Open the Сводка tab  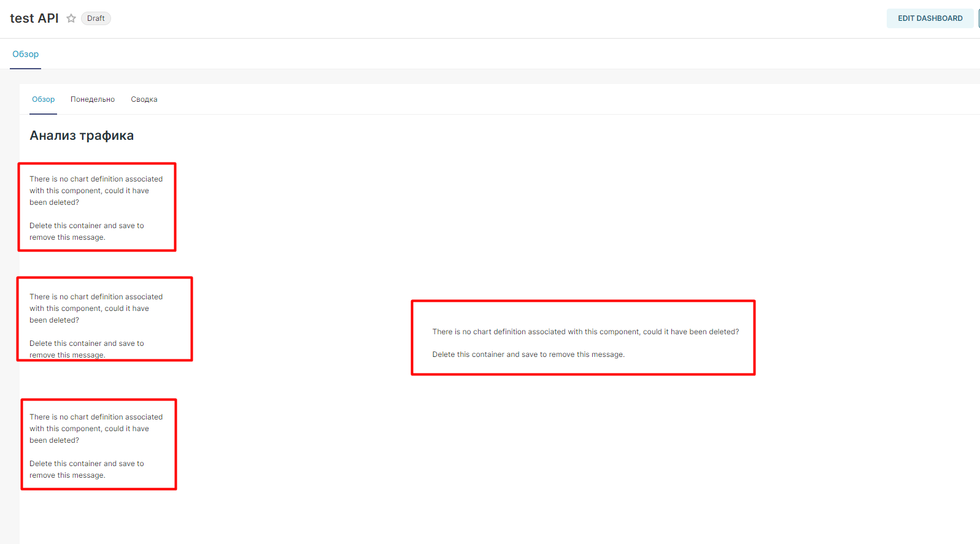(x=144, y=99)
